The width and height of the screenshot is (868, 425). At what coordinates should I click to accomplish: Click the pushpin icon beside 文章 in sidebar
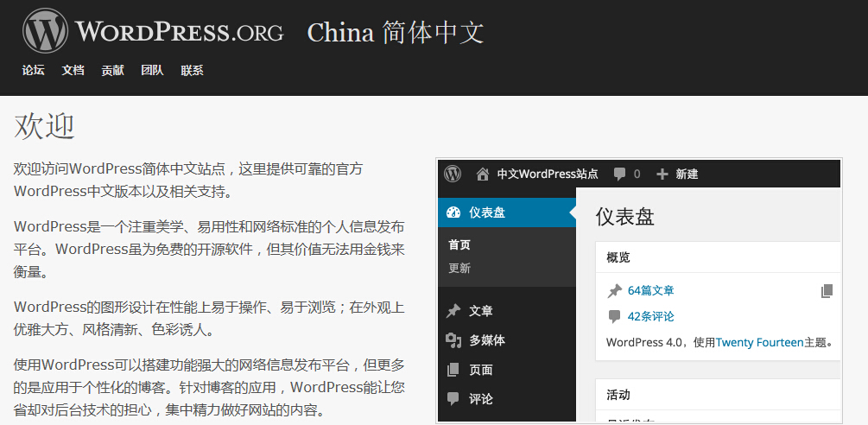pos(453,311)
